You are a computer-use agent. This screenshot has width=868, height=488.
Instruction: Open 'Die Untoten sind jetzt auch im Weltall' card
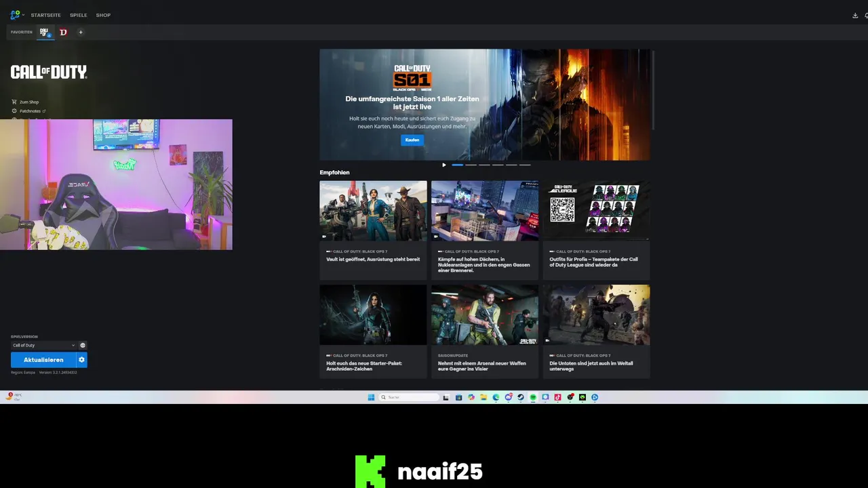coord(596,331)
